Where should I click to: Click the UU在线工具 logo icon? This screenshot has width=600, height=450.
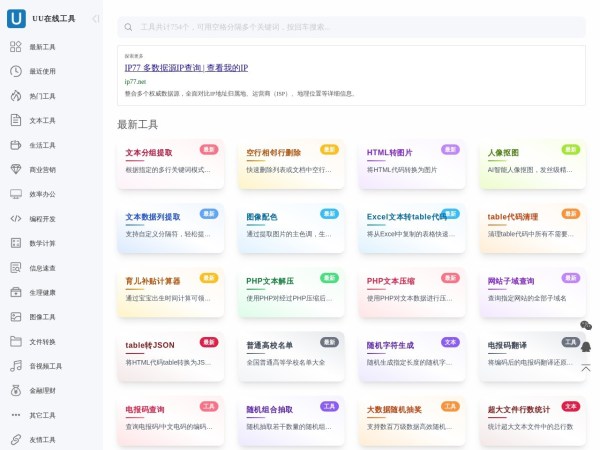16,19
